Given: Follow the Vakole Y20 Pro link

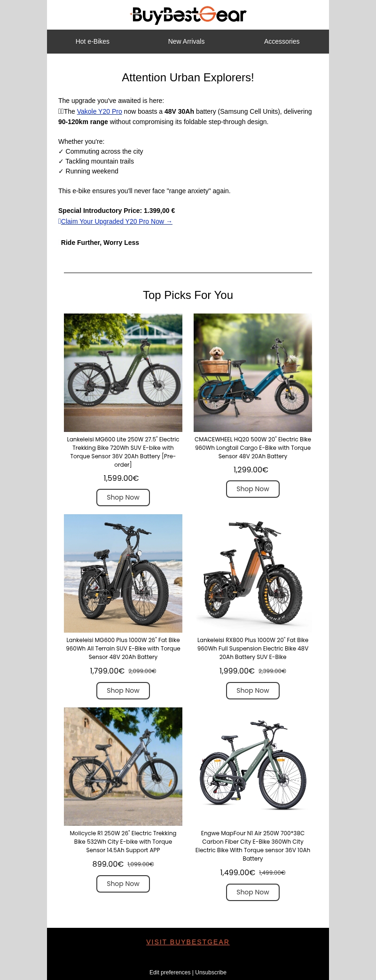Looking at the screenshot, I should click(99, 111).
